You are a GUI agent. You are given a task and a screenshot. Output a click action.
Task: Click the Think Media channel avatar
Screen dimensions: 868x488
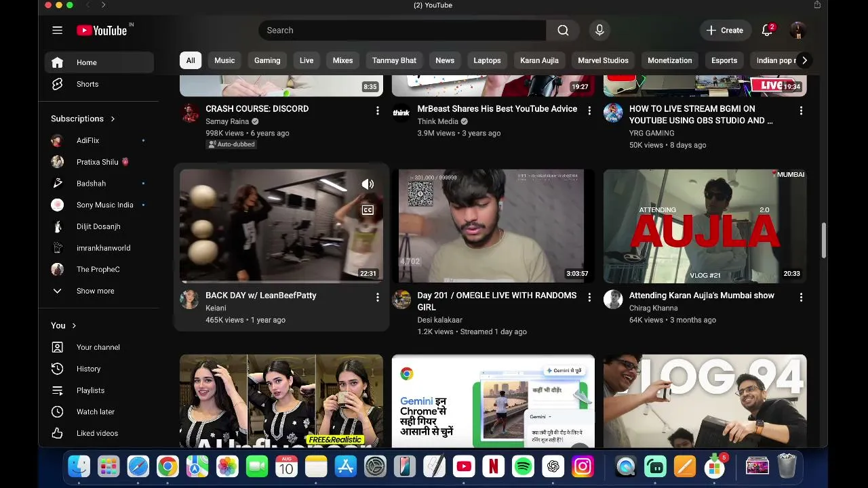pyautogui.click(x=401, y=113)
